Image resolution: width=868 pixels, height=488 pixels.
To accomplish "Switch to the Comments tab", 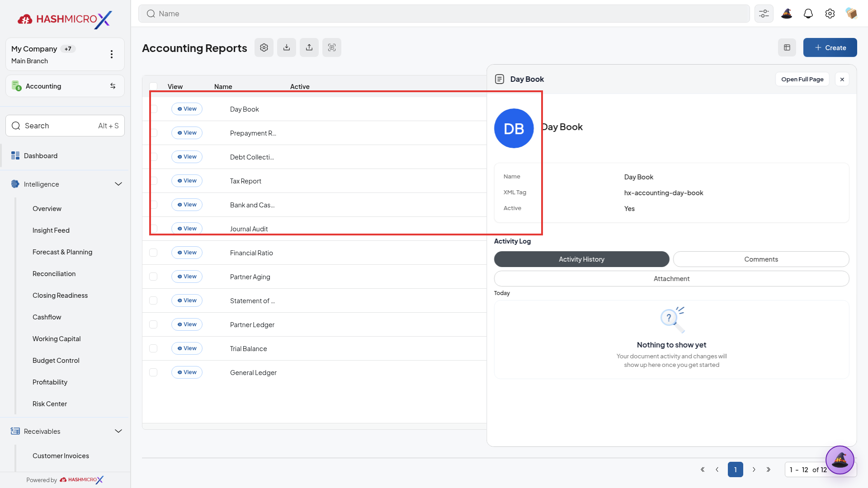I will [x=761, y=259].
